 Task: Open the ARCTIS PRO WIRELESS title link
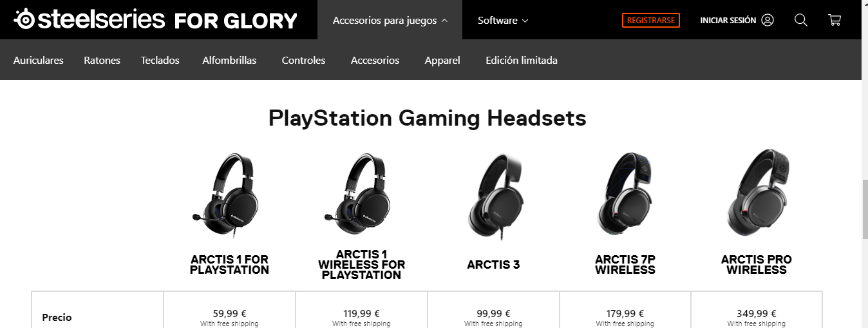[x=757, y=265]
